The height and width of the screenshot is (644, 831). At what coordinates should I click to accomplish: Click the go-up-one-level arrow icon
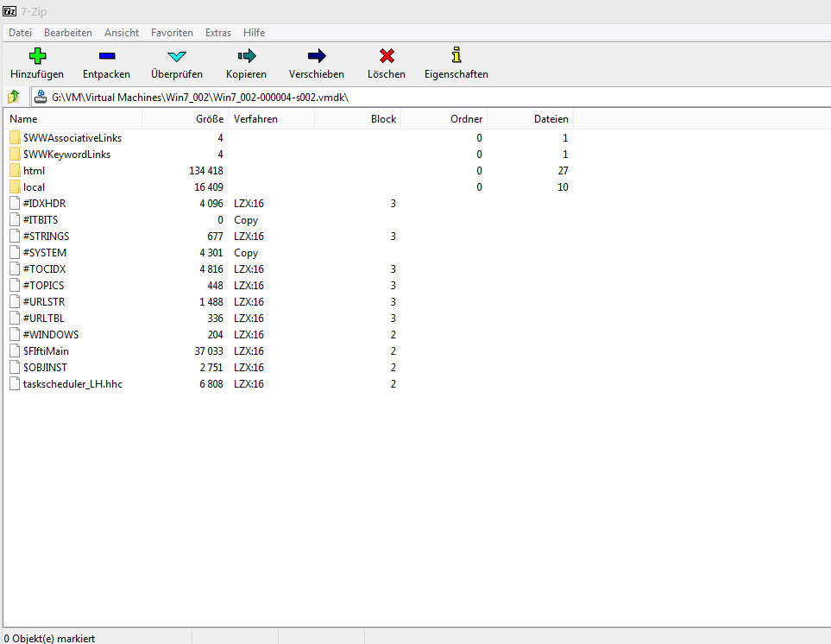(13, 97)
